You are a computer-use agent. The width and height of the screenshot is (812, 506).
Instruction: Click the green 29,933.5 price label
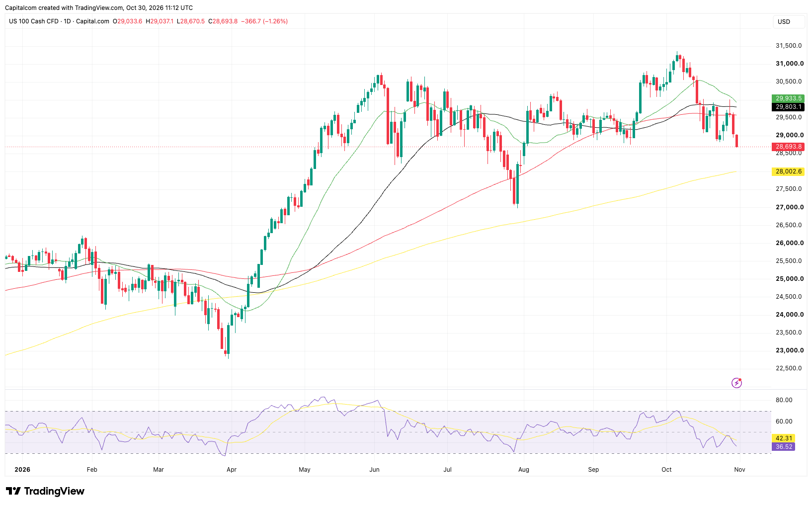[x=788, y=98]
